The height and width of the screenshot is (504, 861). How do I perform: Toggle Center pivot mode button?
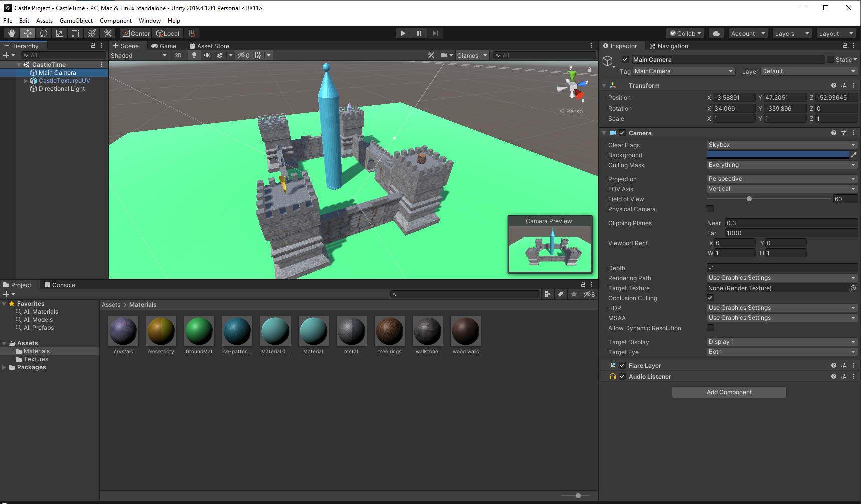point(136,33)
